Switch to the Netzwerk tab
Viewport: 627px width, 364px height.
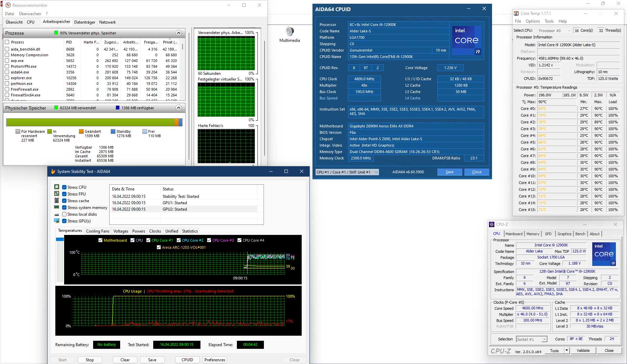(x=107, y=22)
